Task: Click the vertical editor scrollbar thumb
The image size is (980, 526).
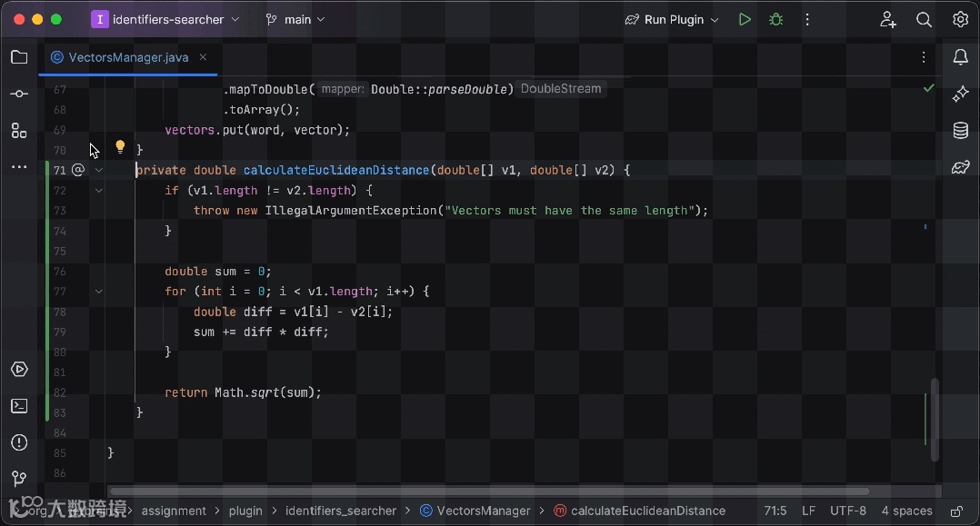Action: (x=935, y=419)
